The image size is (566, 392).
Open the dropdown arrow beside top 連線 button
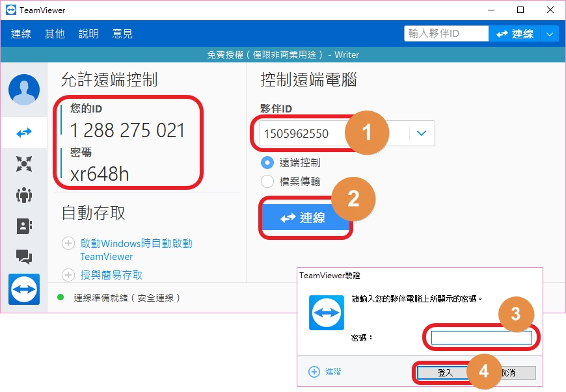point(550,34)
